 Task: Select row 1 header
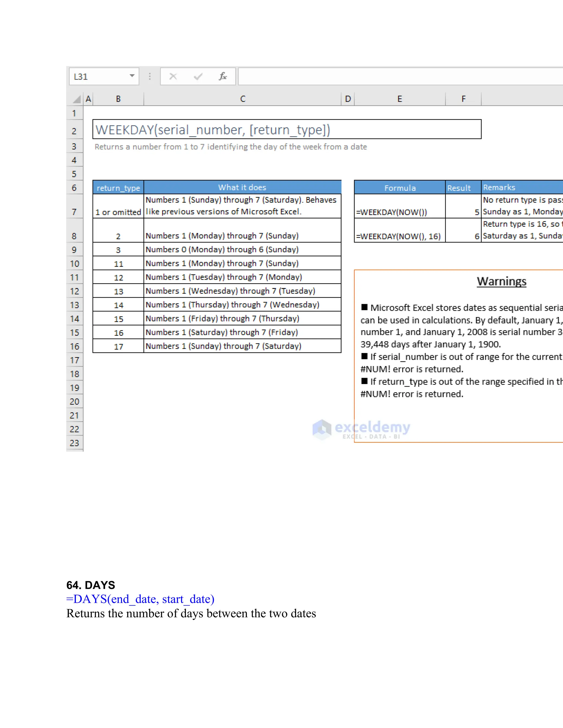click(x=74, y=113)
